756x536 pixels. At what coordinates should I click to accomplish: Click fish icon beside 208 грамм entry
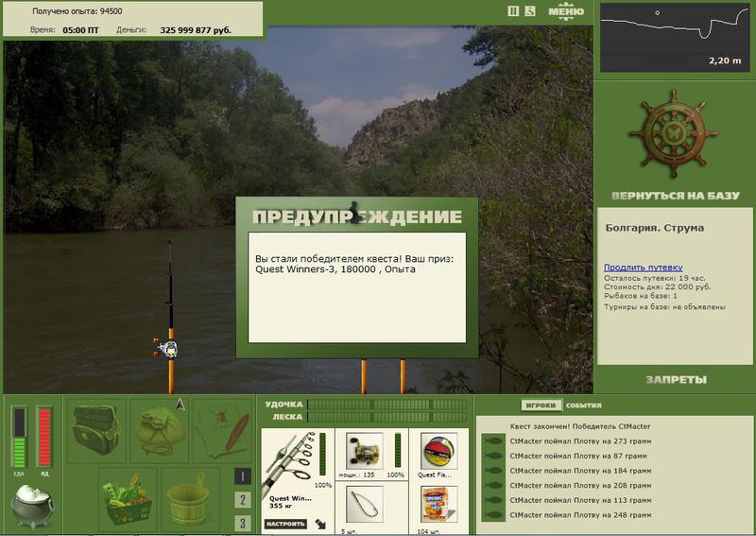click(493, 486)
